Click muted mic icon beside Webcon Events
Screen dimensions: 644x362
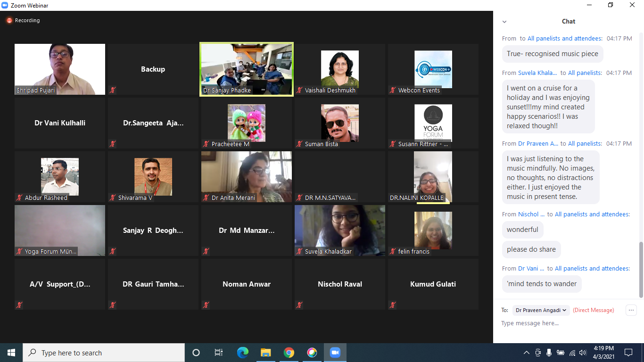(x=393, y=90)
